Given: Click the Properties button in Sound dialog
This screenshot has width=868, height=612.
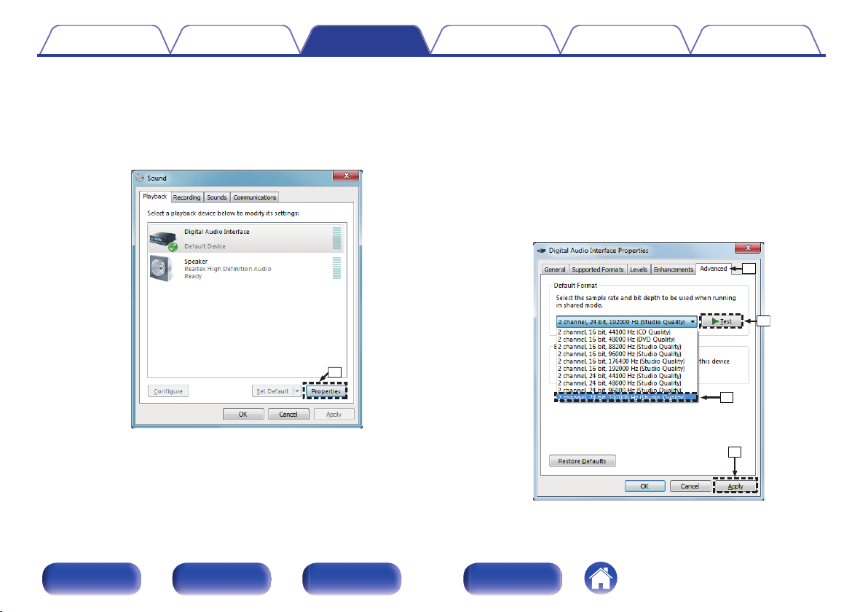Looking at the screenshot, I should [325, 391].
